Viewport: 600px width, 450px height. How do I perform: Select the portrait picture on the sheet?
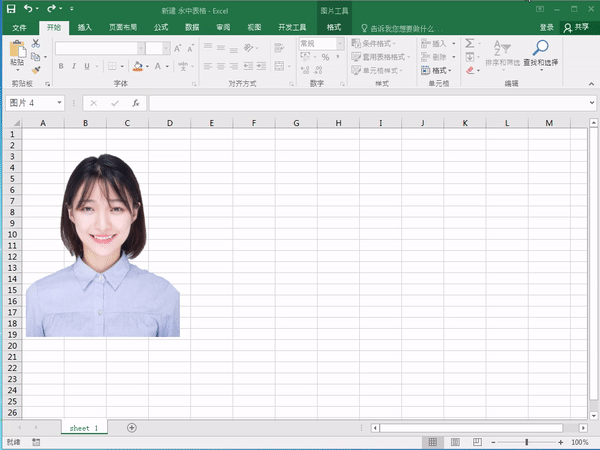click(102, 250)
